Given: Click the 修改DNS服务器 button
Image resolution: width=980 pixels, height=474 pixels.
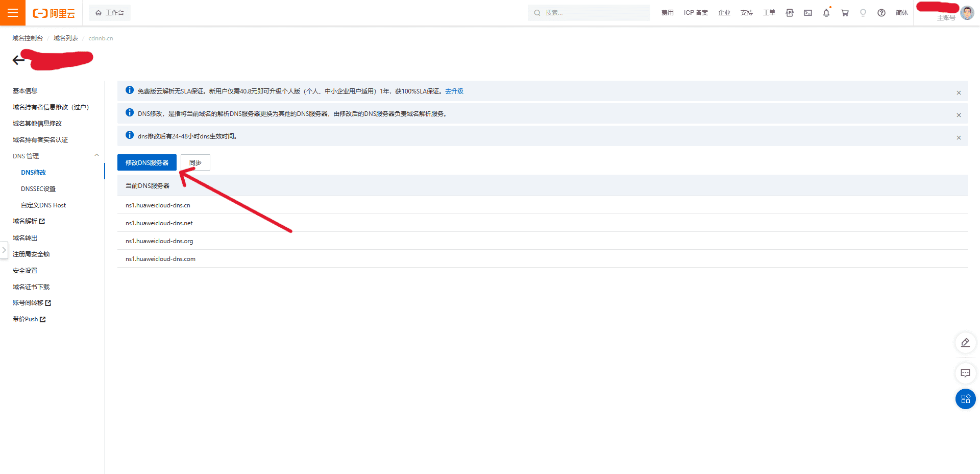Looking at the screenshot, I should pos(147,162).
